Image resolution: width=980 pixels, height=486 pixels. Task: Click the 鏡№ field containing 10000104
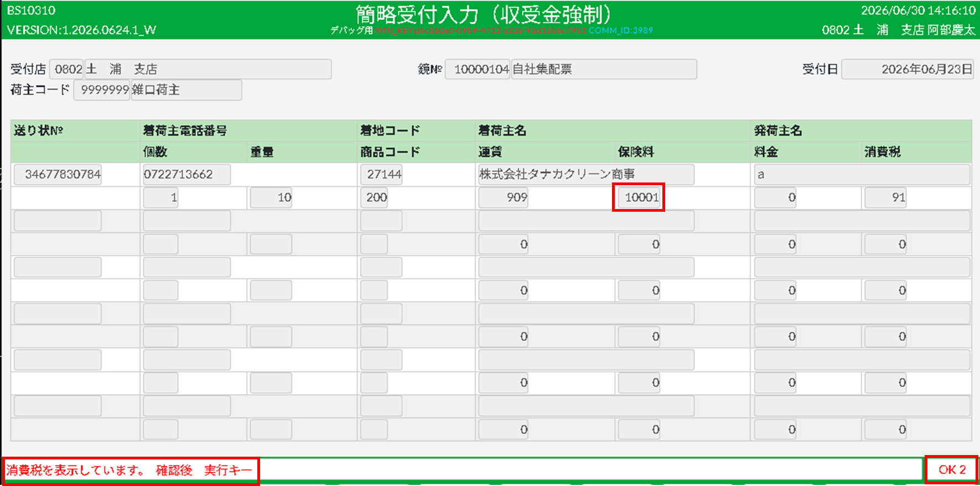pos(478,69)
